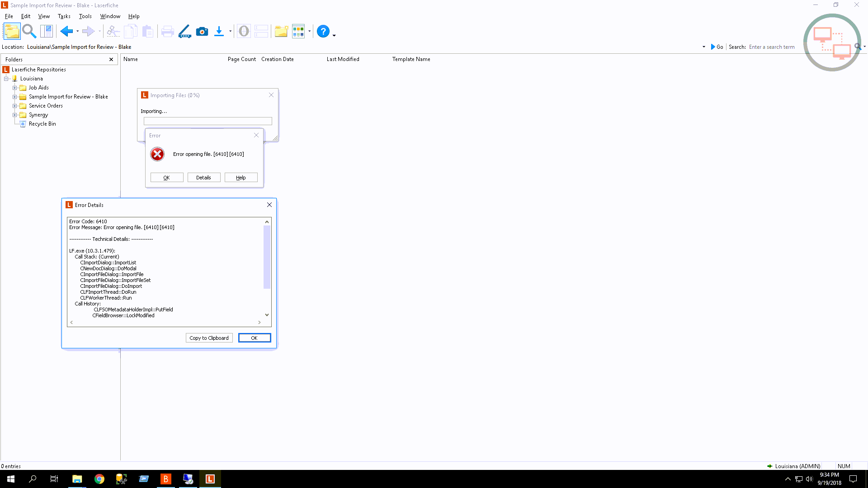The width and height of the screenshot is (868, 488).
Task: Open the Laserfiche app in the taskbar
Action: pyautogui.click(x=210, y=479)
